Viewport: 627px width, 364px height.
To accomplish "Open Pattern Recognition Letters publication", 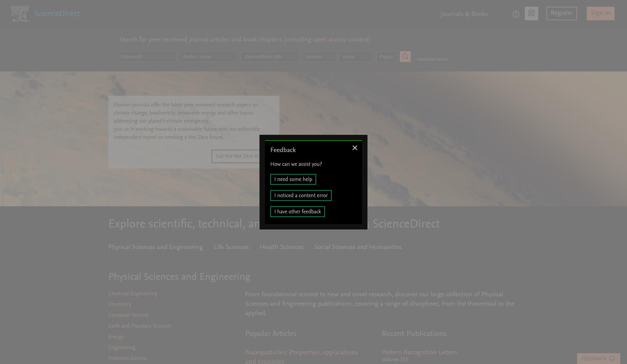I will [x=419, y=353].
